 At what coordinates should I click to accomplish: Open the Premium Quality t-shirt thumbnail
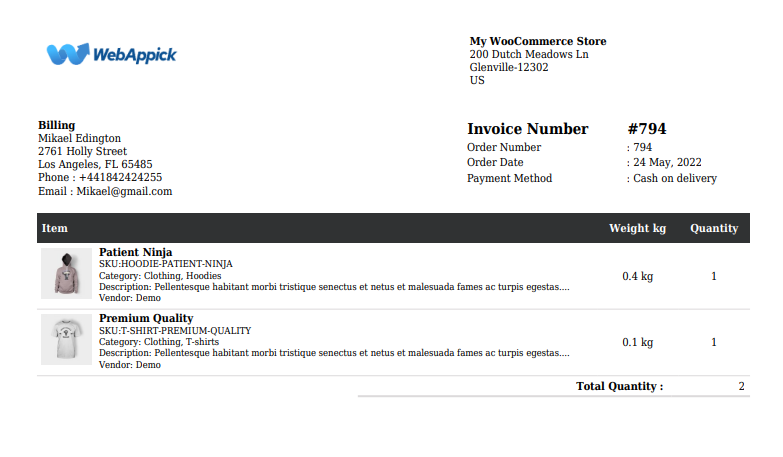66,340
